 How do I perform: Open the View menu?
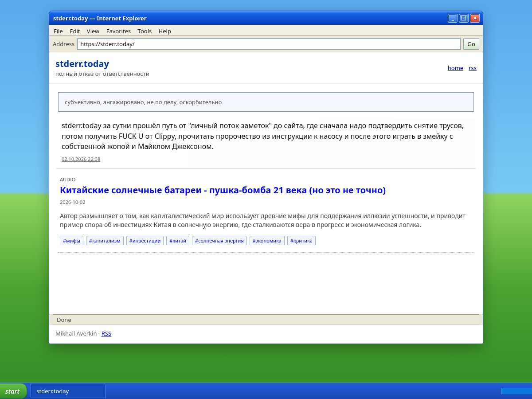point(93,31)
